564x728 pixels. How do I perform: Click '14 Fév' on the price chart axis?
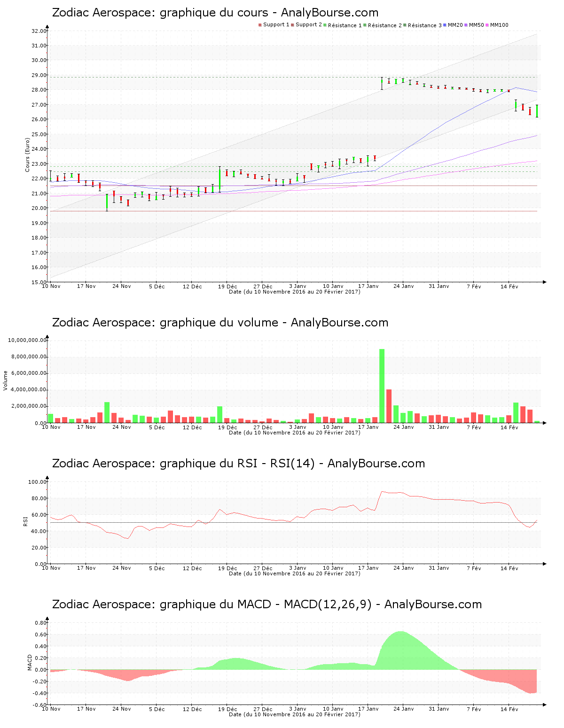(509, 286)
